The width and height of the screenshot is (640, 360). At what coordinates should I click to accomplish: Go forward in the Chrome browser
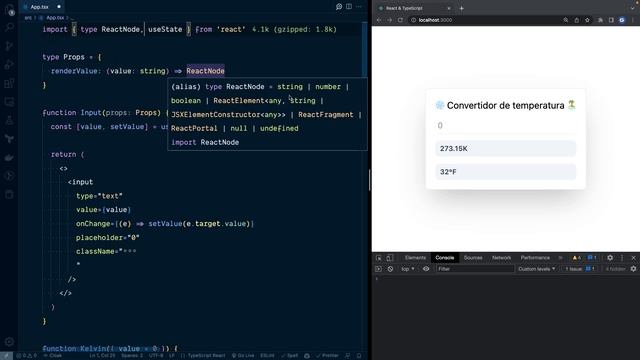pyautogui.click(x=389, y=20)
